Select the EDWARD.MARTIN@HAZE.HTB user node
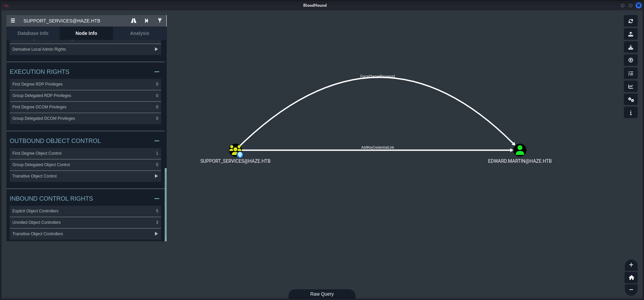 [x=520, y=150]
